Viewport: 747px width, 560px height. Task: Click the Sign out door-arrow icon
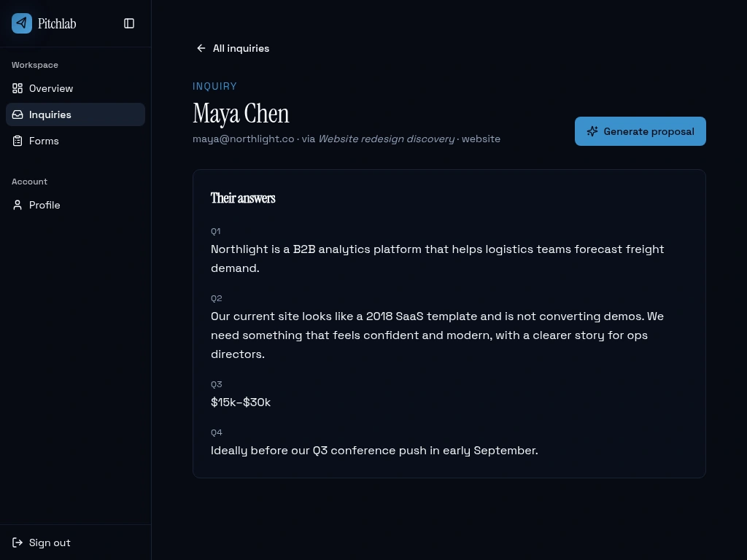[x=18, y=542]
